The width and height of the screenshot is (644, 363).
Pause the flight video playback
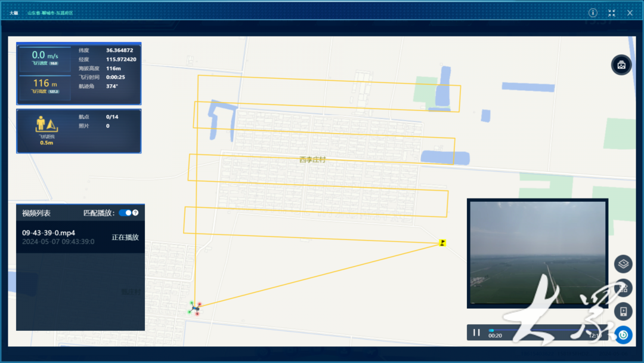tap(476, 332)
